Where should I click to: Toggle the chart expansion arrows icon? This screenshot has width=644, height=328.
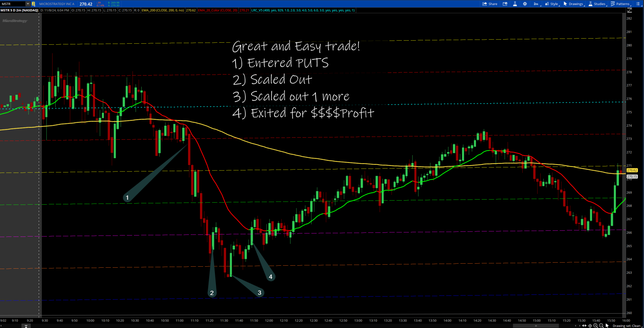tap(584, 326)
